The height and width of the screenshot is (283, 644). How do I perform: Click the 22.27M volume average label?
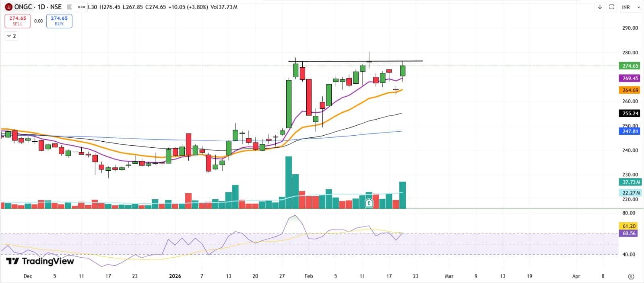click(630, 193)
